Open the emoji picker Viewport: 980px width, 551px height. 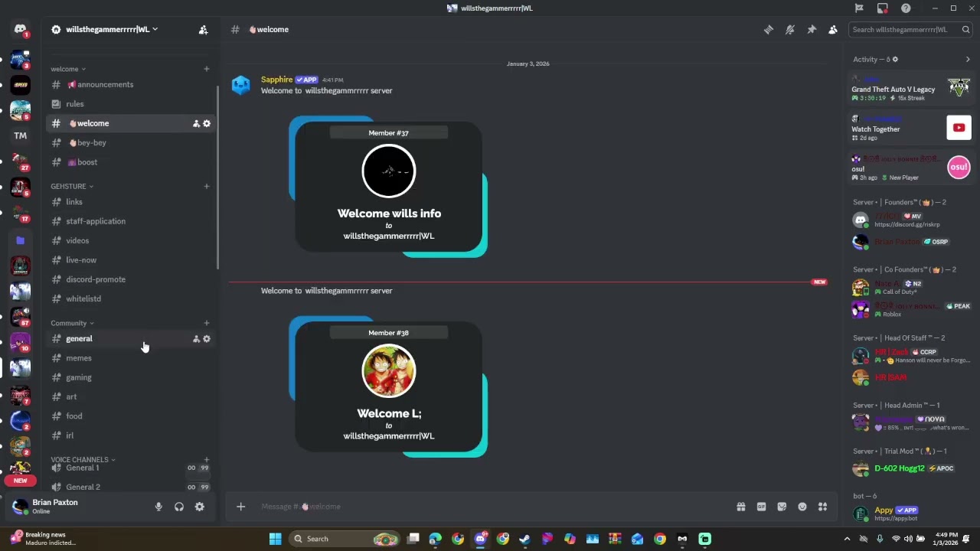802,507
